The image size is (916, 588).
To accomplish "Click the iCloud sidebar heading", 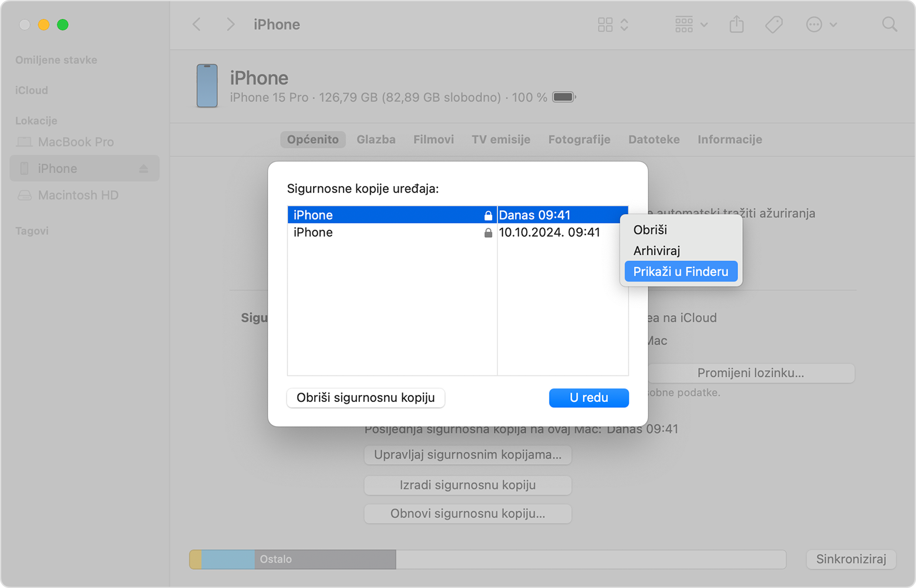I will point(32,90).
